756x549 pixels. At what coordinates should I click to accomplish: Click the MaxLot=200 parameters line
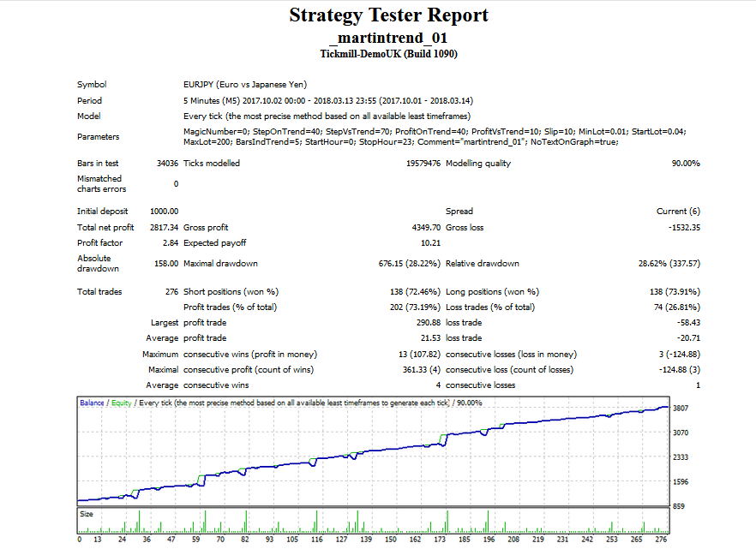click(400, 142)
